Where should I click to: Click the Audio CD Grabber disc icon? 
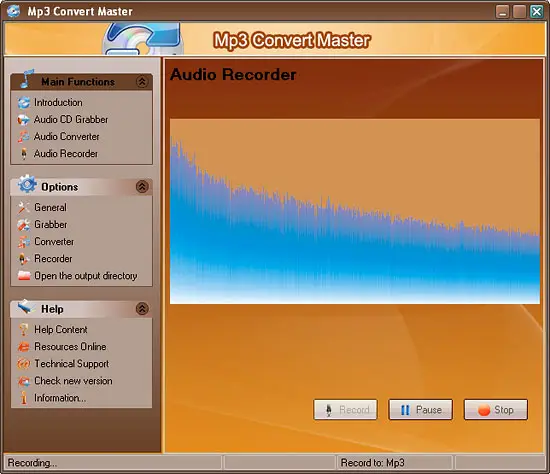click(24, 120)
